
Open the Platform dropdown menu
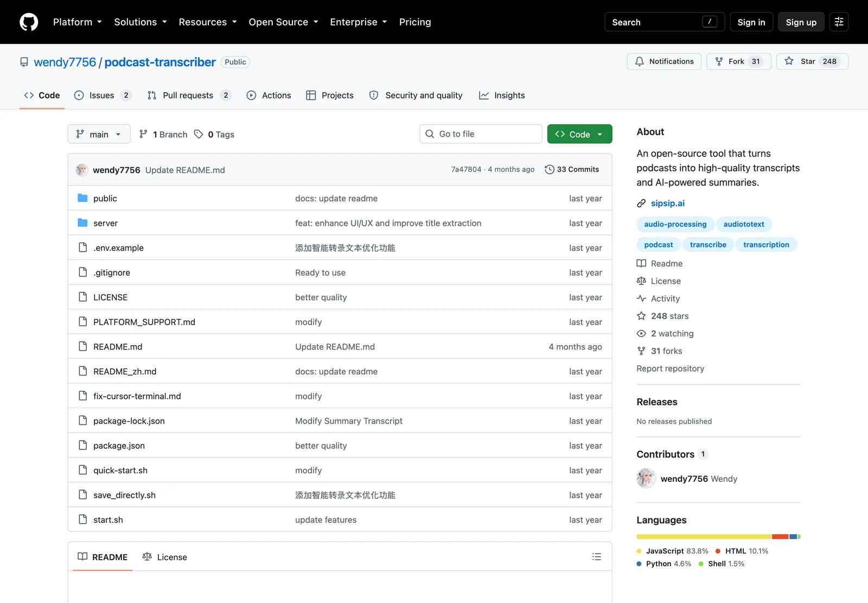[77, 22]
